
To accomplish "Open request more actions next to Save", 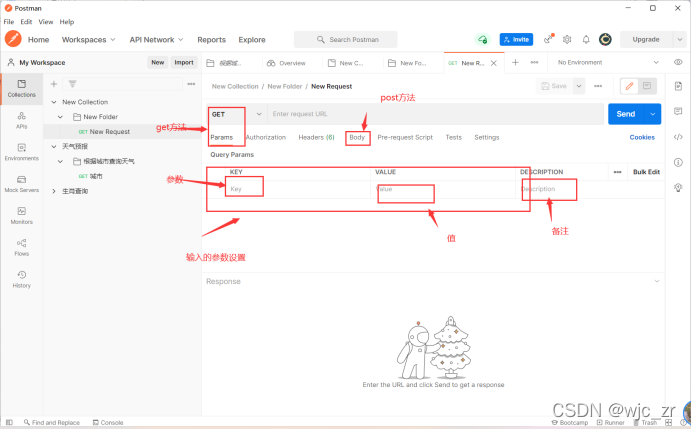I will pos(598,86).
